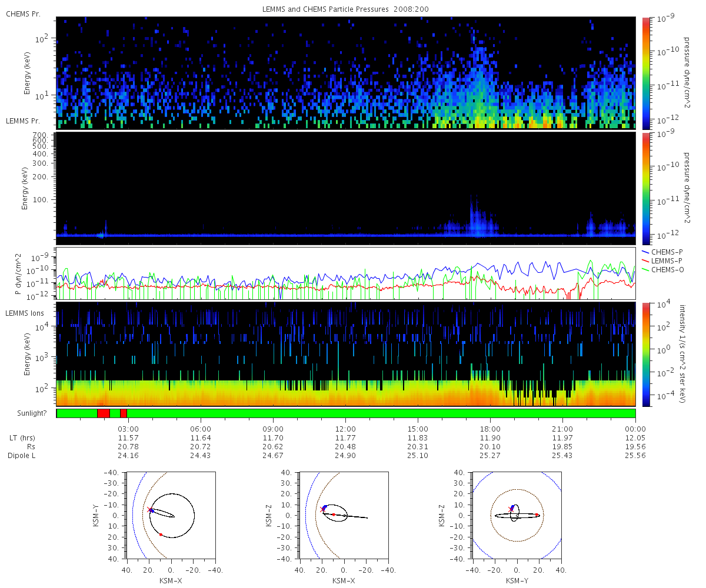Screen dimensions: 706x588
Task: Click the plot title 'LEMMS and CHEMS Particle Pressures 2008:200'
Action: point(347,10)
